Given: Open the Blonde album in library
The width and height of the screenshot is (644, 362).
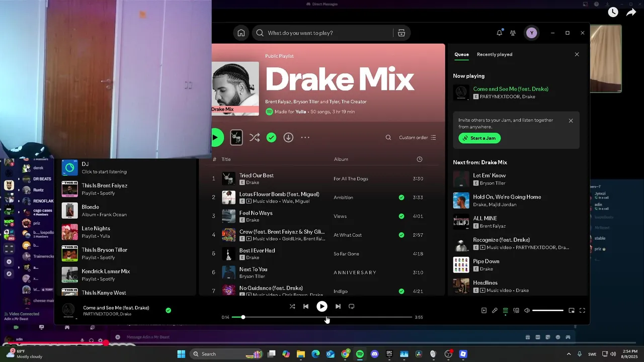Looking at the screenshot, I should 125,210.
